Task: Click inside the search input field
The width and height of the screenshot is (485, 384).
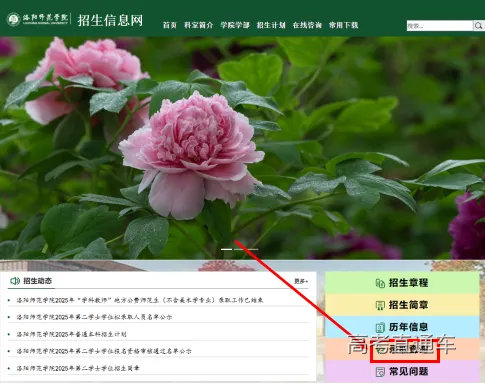Action: pos(440,26)
